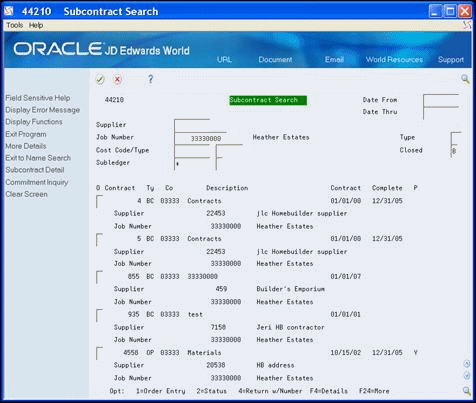Click supplier number 22453 under contract 4
The width and height of the screenshot is (476, 403).
[x=216, y=213]
